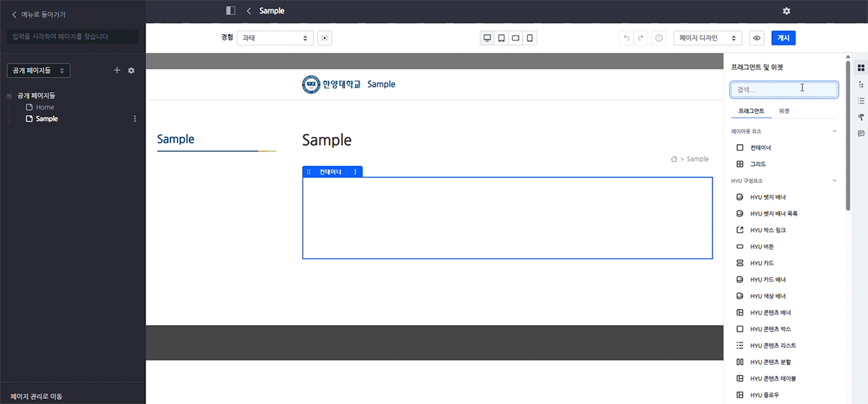Switch preview to landscape phone viewport

pyautogui.click(x=516, y=38)
